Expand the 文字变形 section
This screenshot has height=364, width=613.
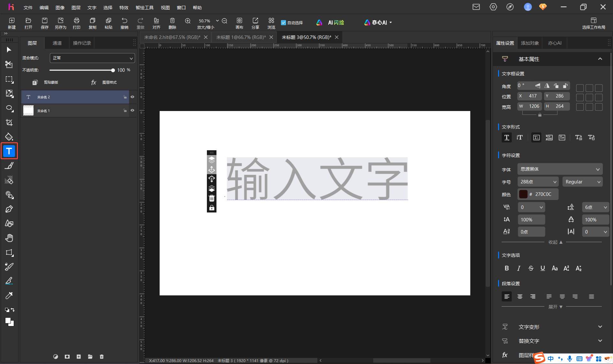[600, 327]
